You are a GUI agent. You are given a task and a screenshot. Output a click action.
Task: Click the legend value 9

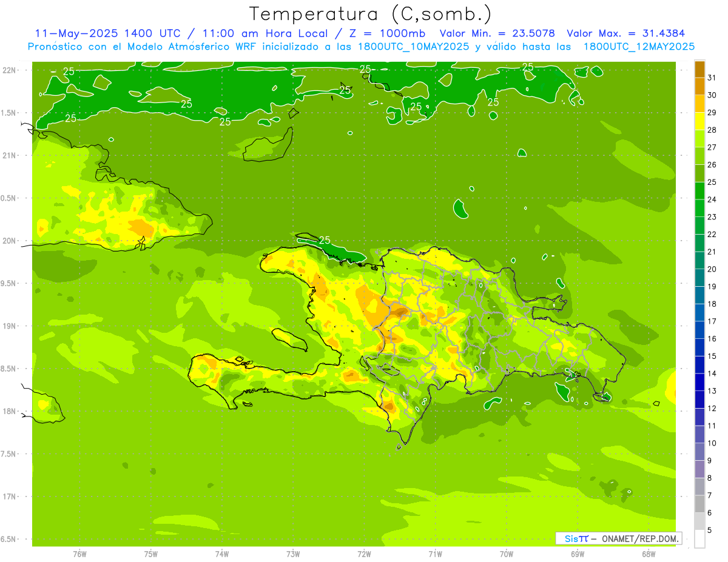(709, 461)
